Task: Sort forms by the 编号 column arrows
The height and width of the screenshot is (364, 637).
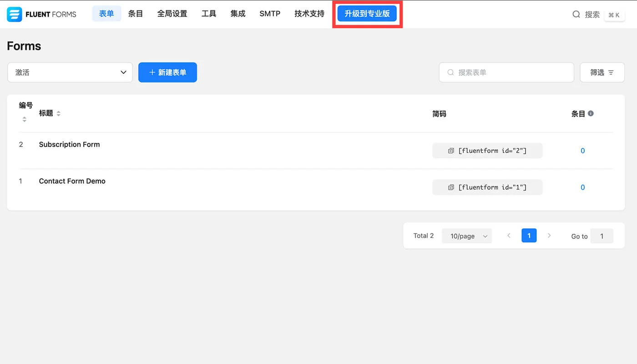Action: (x=25, y=118)
